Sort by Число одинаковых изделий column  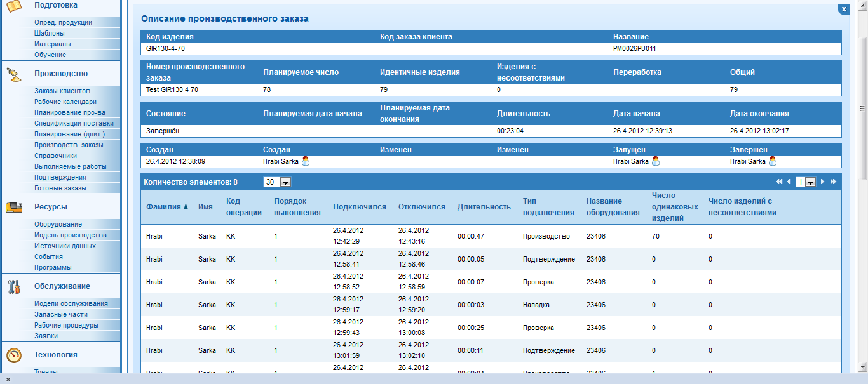coord(674,206)
